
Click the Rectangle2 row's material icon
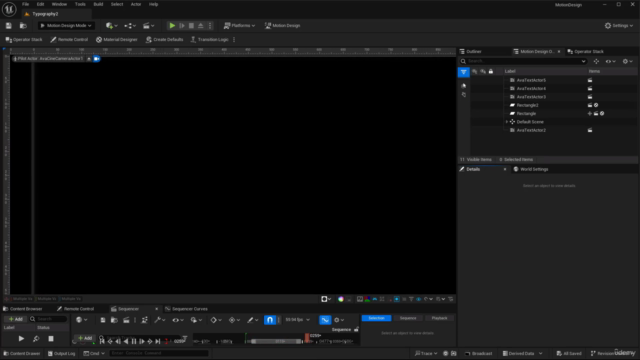(596, 105)
